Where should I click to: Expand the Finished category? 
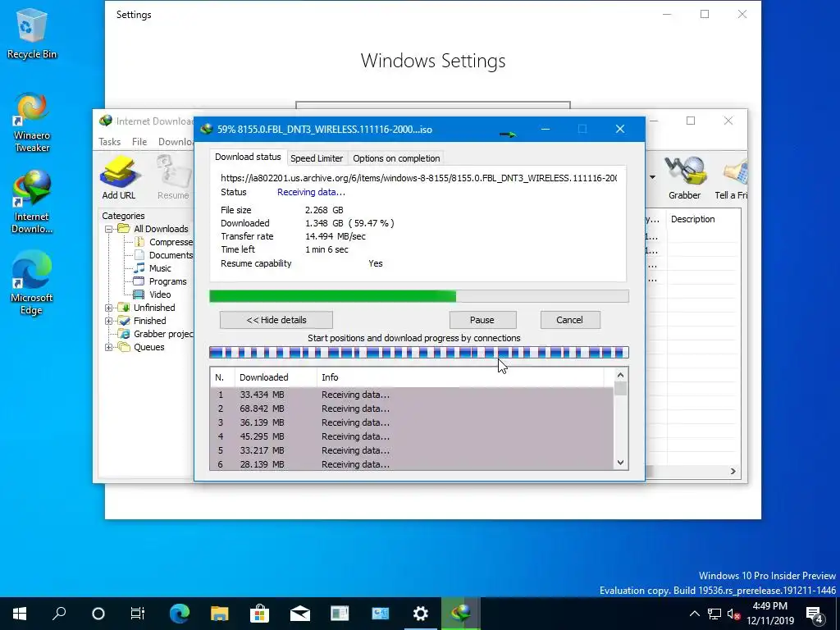coord(108,321)
